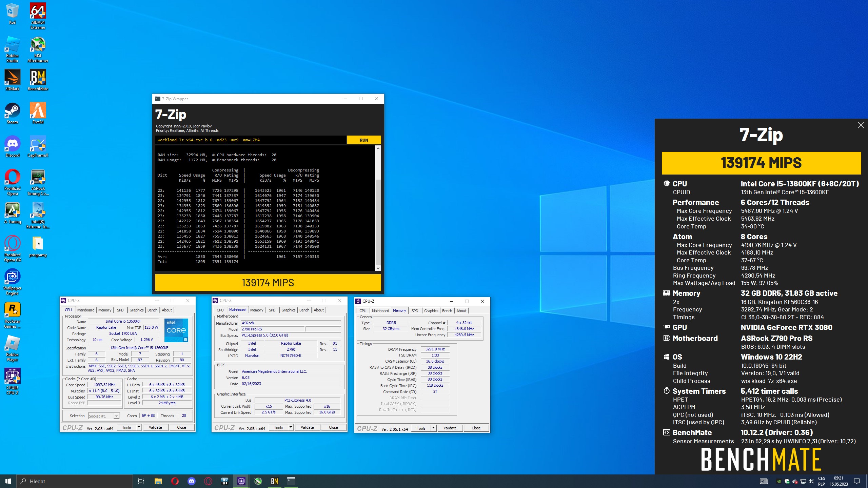The height and width of the screenshot is (488, 868).
Task: Click the taskbar search box Hledat
Action: click(75, 481)
